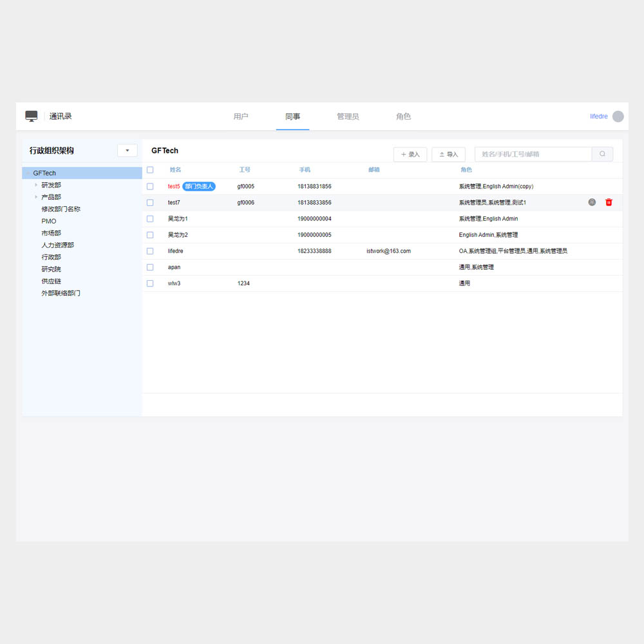Expand the 产品部 tree node
This screenshot has width=644, height=644.
pyautogui.click(x=36, y=197)
